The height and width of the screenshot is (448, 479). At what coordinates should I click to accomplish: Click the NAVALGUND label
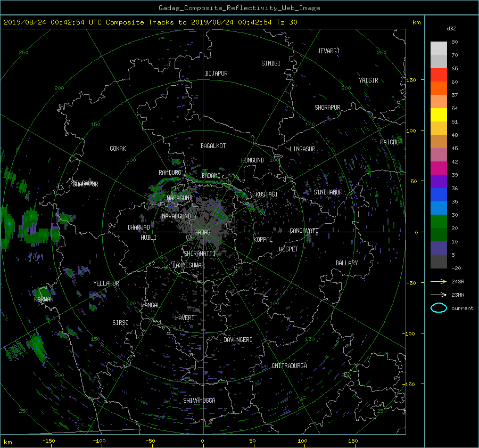pos(176,216)
